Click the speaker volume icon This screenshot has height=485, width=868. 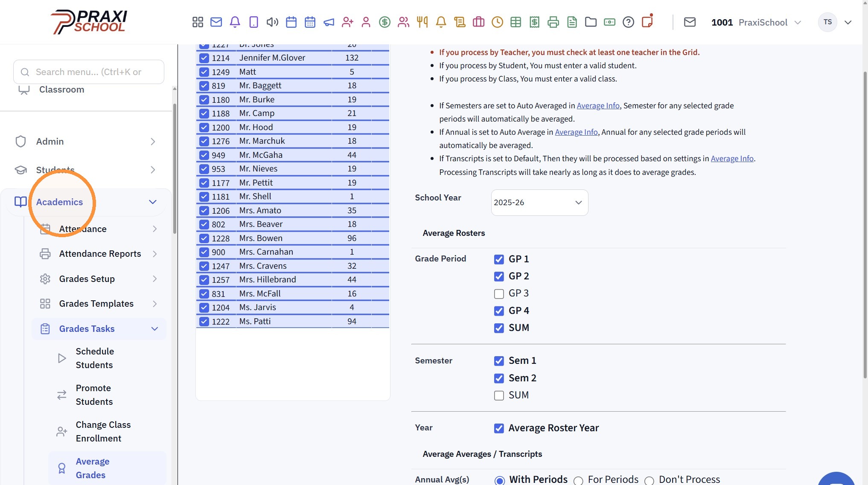pos(273,22)
